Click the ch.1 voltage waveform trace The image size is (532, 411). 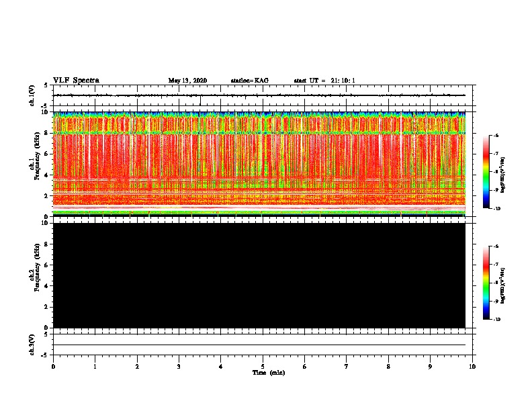pos(259,95)
